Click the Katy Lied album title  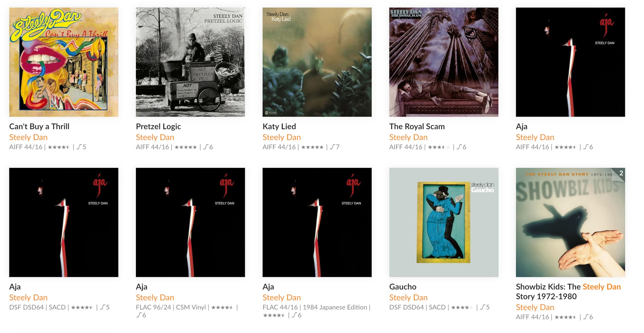(x=279, y=127)
